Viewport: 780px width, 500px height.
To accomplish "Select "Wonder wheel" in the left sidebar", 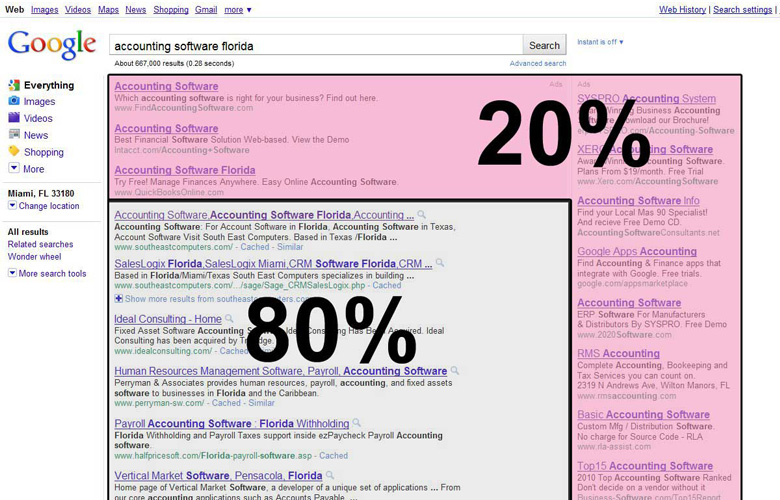I will point(34,257).
